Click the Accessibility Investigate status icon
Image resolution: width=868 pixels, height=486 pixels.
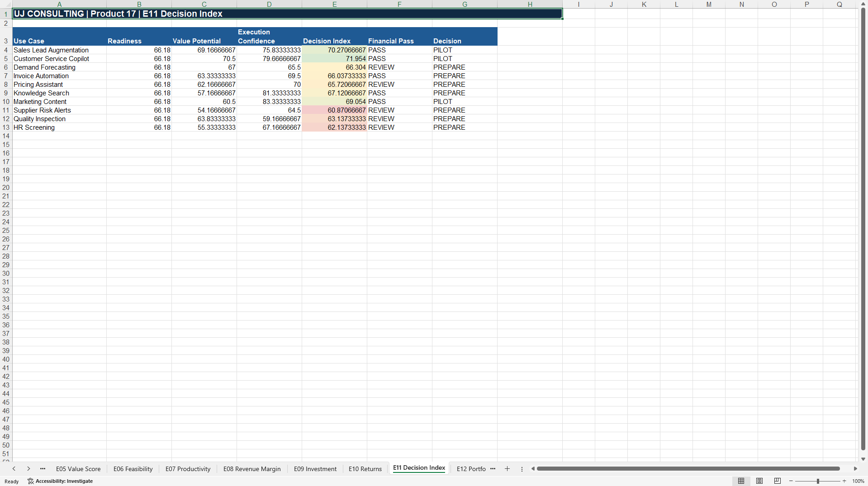pyautogui.click(x=60, y=481)
